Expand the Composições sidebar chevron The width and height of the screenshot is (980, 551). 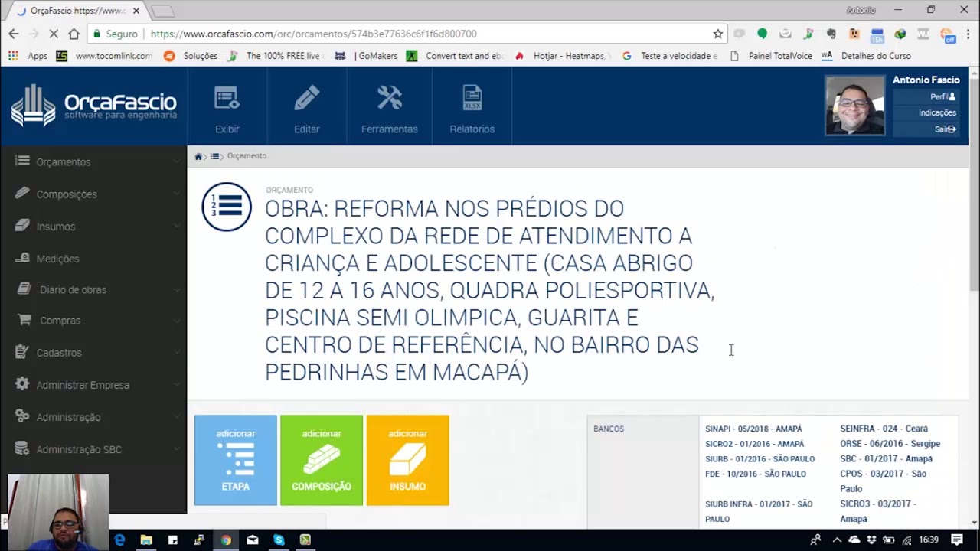(x=177, y=194)
